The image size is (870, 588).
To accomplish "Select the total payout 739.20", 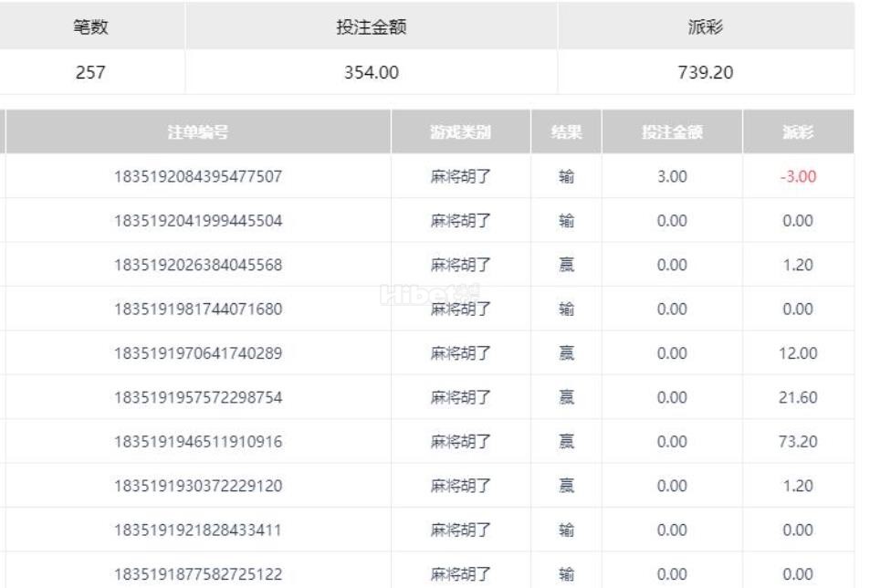I will [705, 72].
